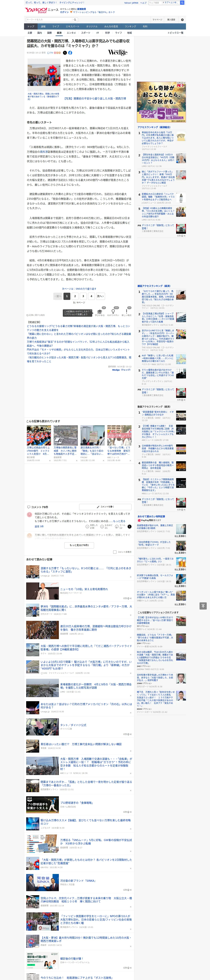Select the ライブ main tab
This screenshot has height=980, width=210.
pos(56,27)
